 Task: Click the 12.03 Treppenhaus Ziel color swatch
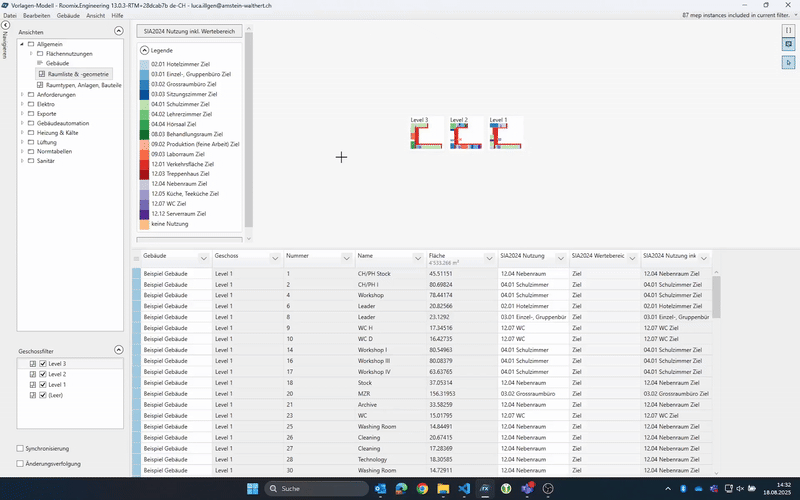click(x=144, y=174)
